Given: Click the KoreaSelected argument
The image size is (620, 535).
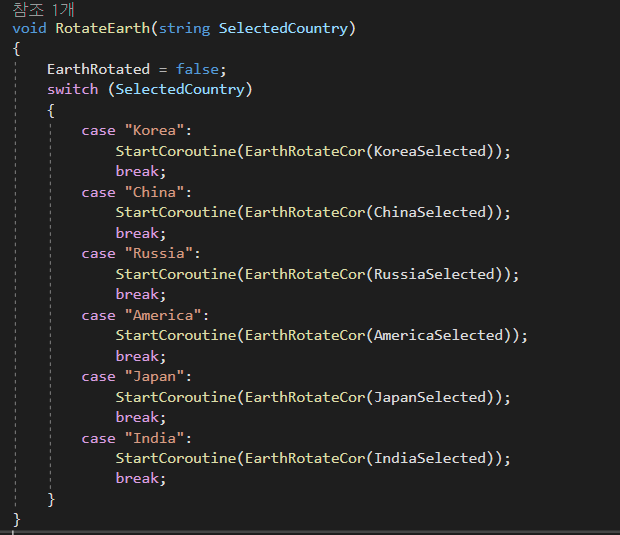Looking at the screenshot, I should point(430,151).
